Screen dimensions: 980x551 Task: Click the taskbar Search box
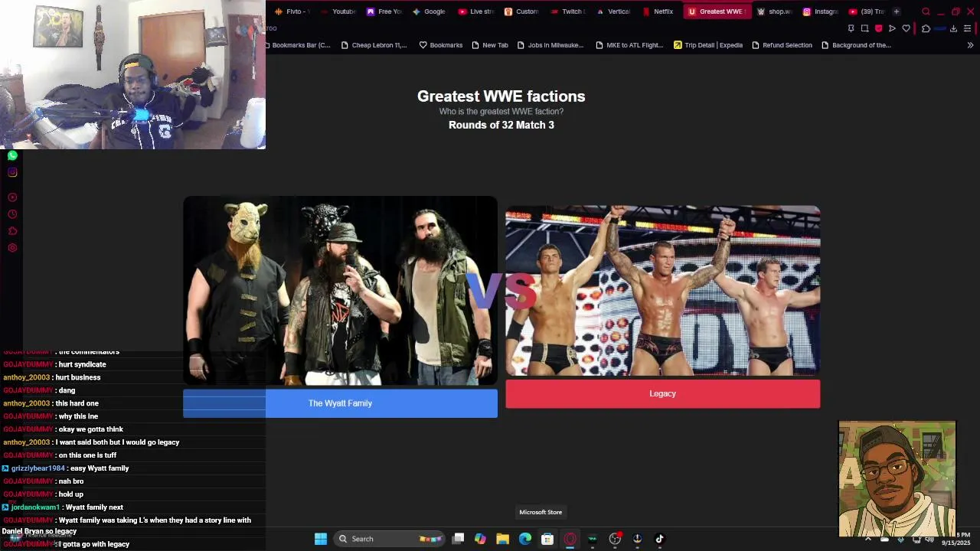(x=390, y=539)
